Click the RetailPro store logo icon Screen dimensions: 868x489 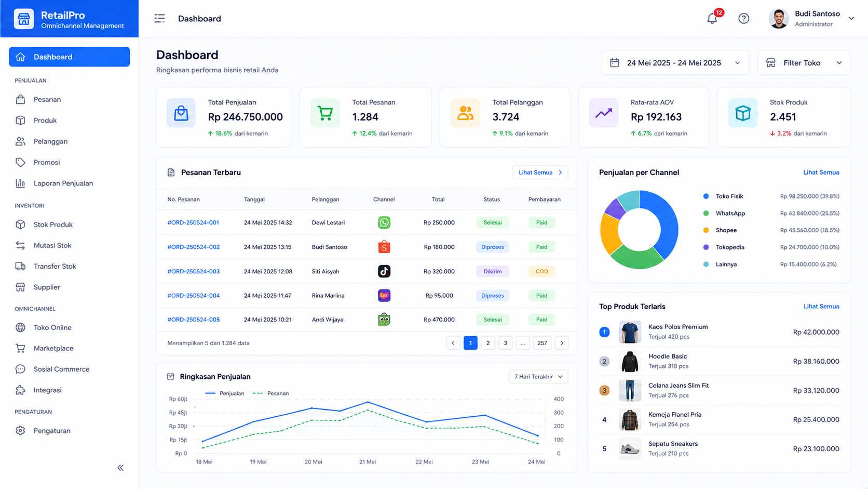(x=24, y=19)
